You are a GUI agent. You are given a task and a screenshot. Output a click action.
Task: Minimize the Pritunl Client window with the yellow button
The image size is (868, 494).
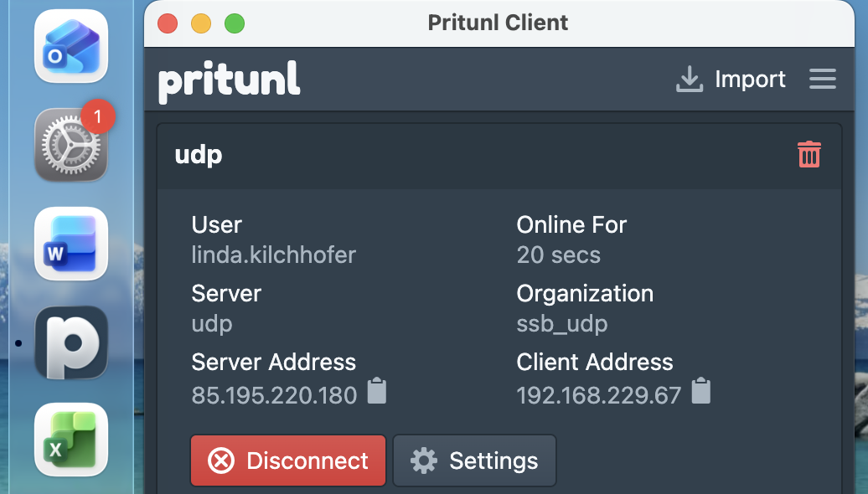201,23
